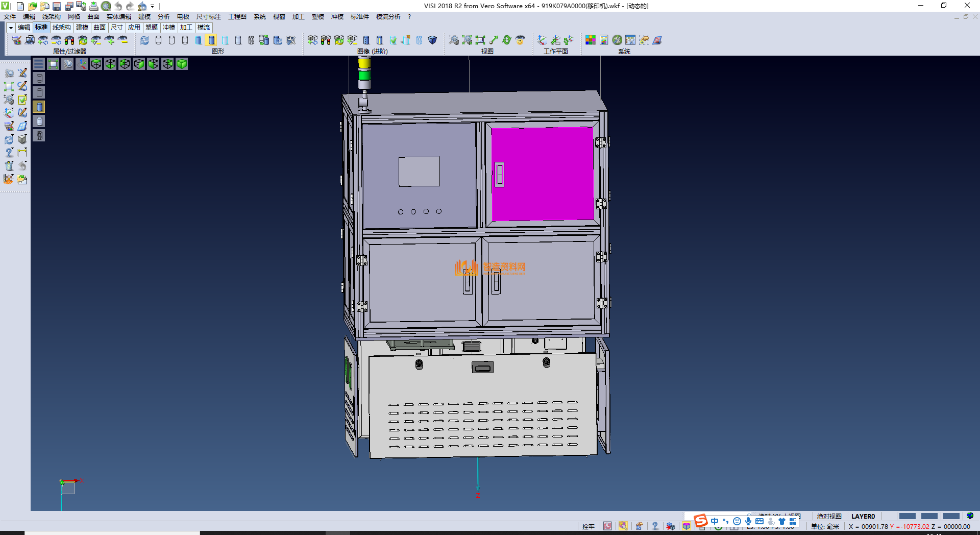Expand the toolbar tab list dropdown arrow
This screenshot has height=535, width=980.
coord(11,28)
